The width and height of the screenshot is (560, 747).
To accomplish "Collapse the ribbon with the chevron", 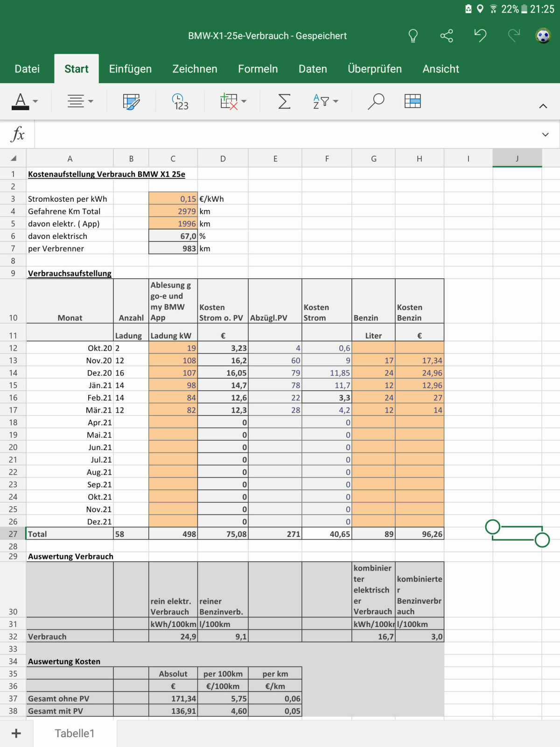I will pyautogui.click(x=543, y=106).
